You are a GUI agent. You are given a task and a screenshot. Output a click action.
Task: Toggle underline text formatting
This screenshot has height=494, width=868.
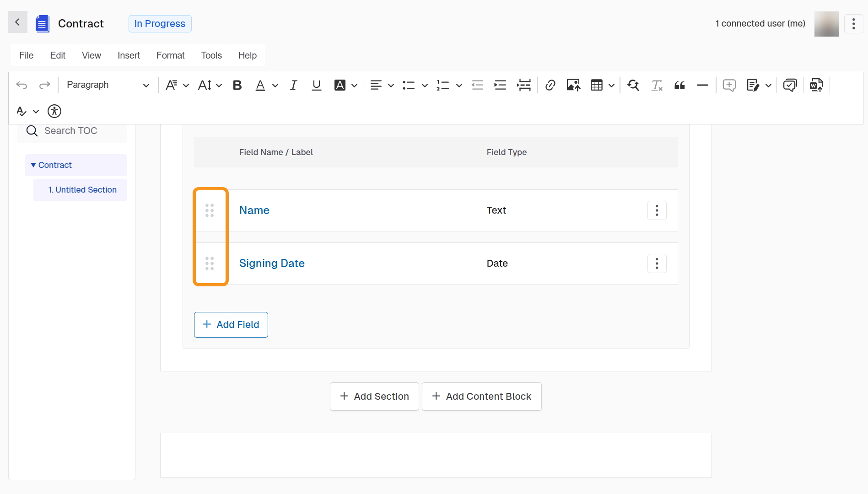point(316,85)
